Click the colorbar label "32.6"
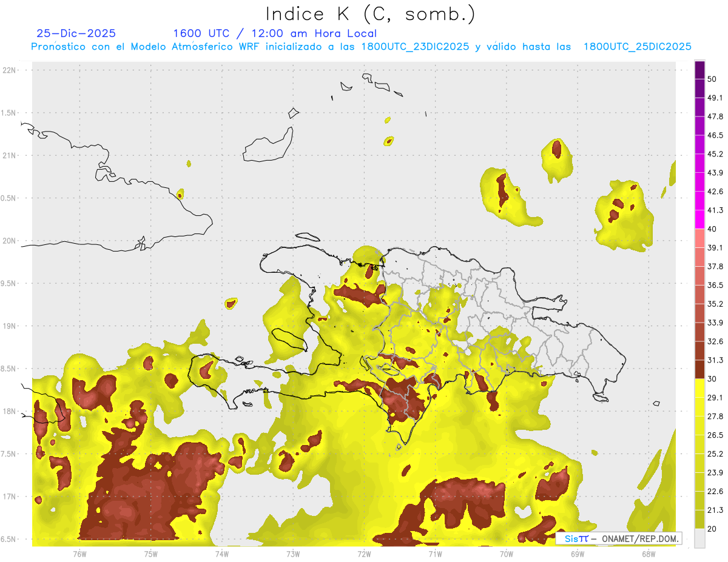Image resolution: width=728 pixels, height=562 pixels. point(716,341)
